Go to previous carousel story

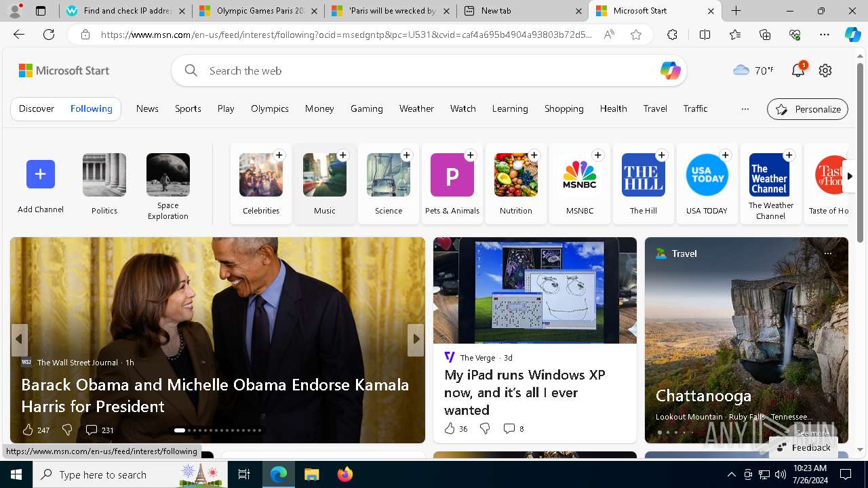pyautogui.click(x=19, y=339)
